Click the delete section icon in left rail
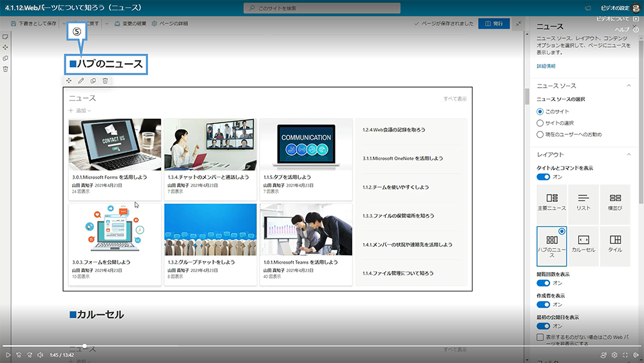The image size is (644, 363). click(x=5, y=69)
